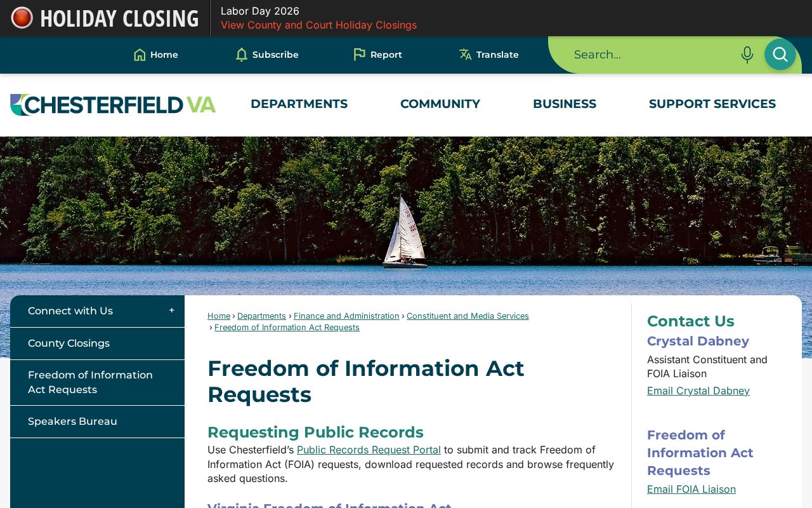Click the Subscribe toolbar link text
The image size is (812, 508).
tap(275, 55)
